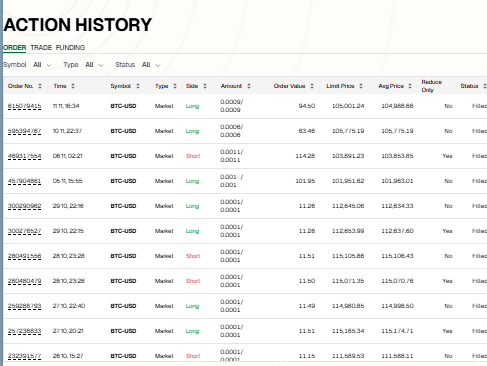Select limit price 115,105.86
Screen dimensions: 487x366
coord(348,256)
